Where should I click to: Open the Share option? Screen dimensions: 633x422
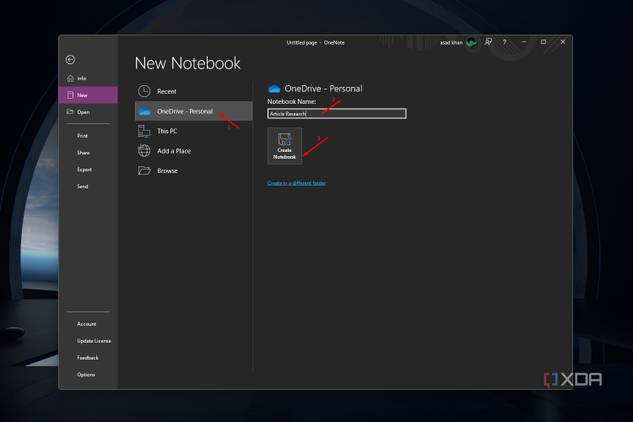[84, 153]
